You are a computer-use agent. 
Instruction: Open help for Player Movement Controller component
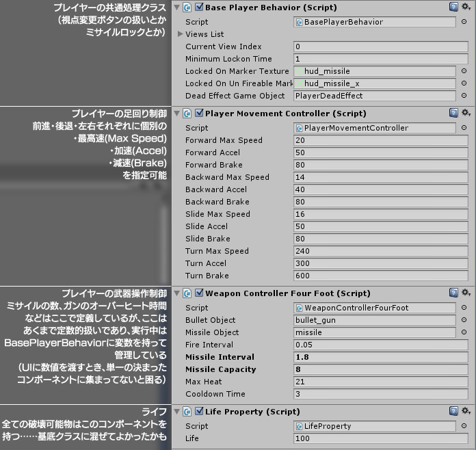453,113
